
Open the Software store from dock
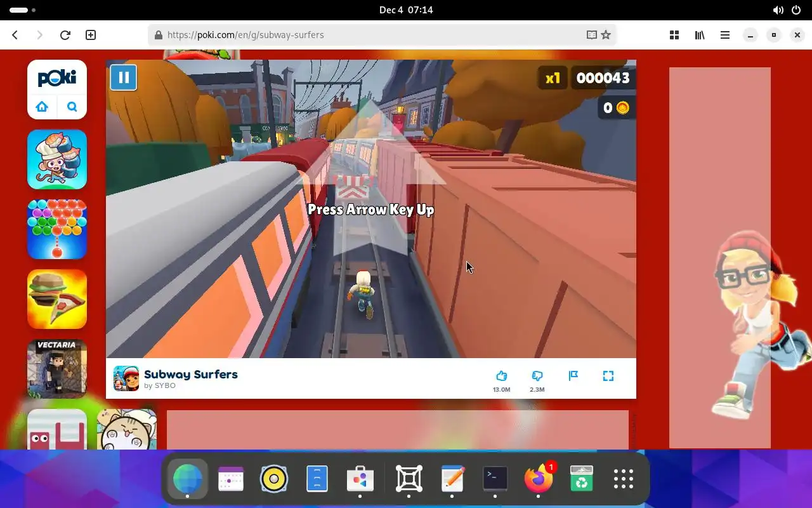tap(360, 479)
